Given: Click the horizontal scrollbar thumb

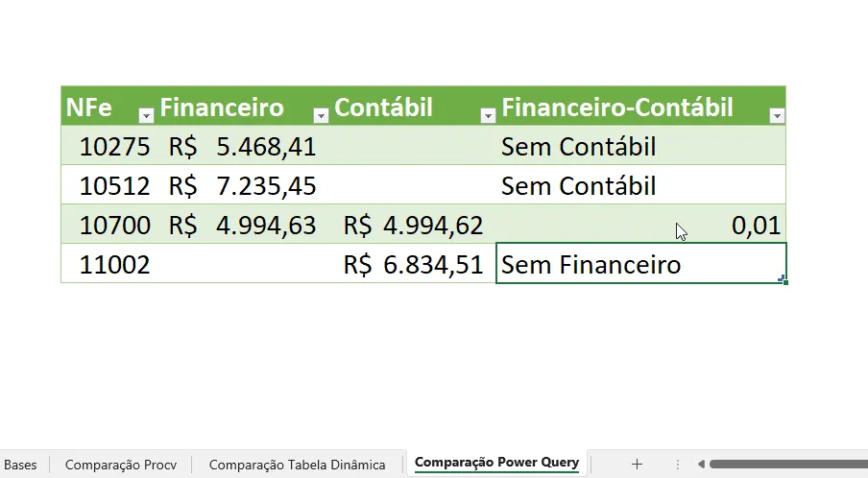Looking at the screenshot, I should (789, 465).
